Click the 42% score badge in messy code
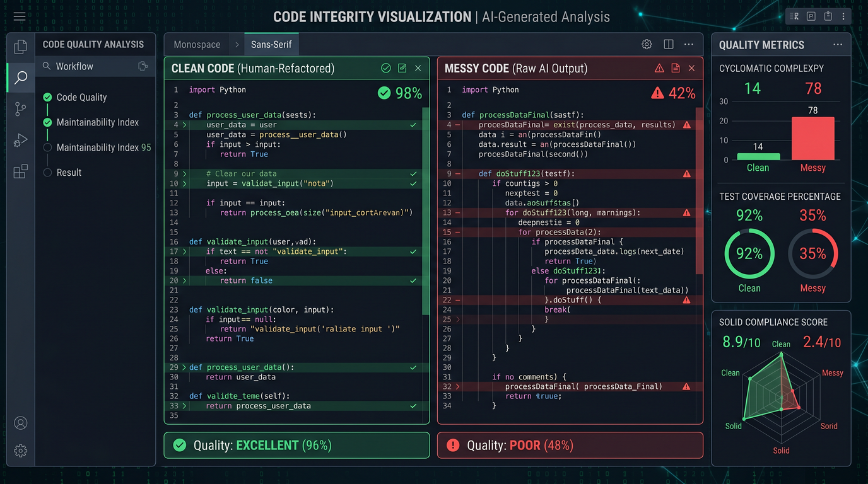This screenshot has height=484, width=868. 673,93
